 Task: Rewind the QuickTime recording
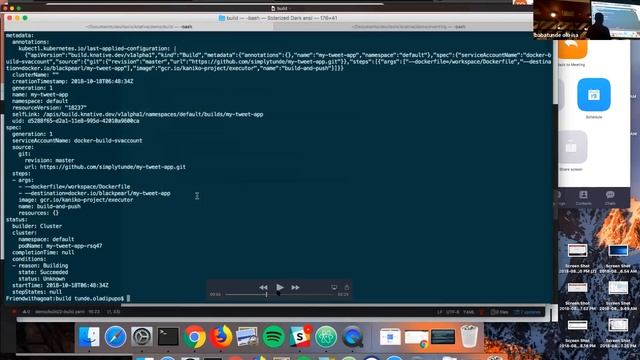(263, 287)
